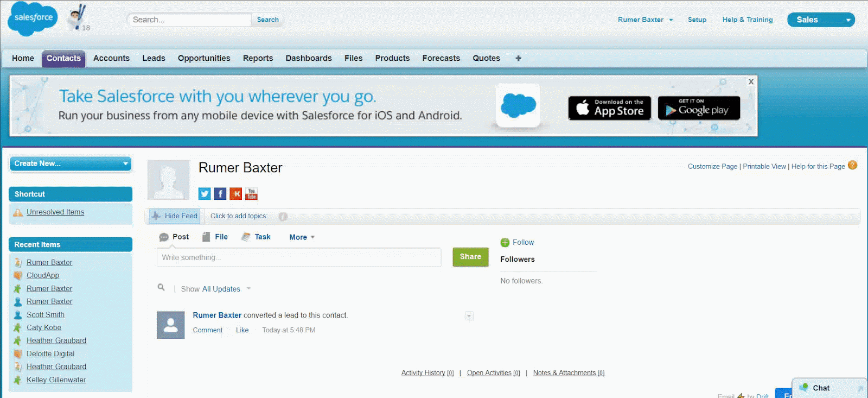
Task: Click the Write something text field
Action: pyautogui.click(x=299, y=257)
